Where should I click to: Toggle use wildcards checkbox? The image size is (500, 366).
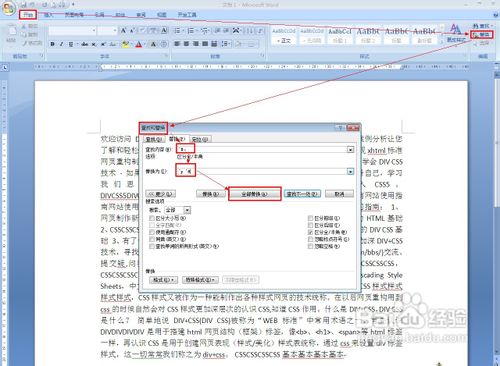pyautogui.click(x=152, y=232)
